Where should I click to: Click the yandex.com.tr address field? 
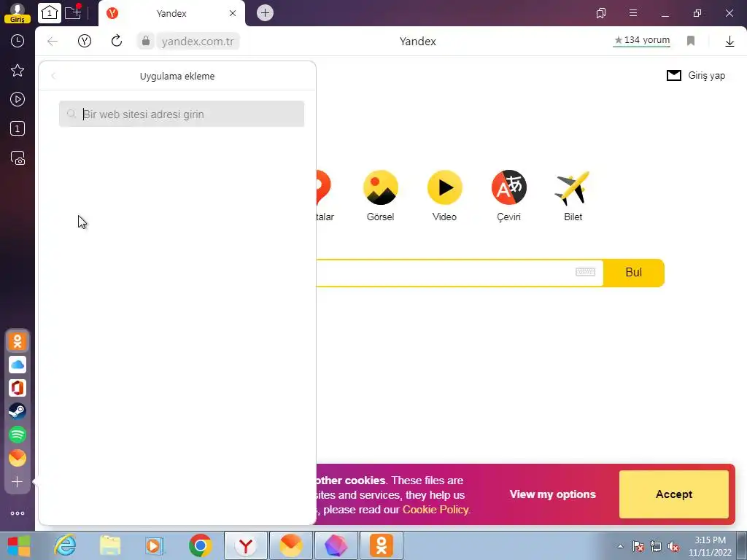[198, 42]
